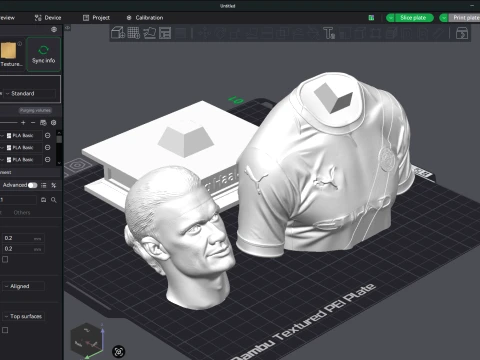Screen dimensions: 480x360
Task: Edit the third PLA Basic filament preset
Action: click(x=48, y=159)
